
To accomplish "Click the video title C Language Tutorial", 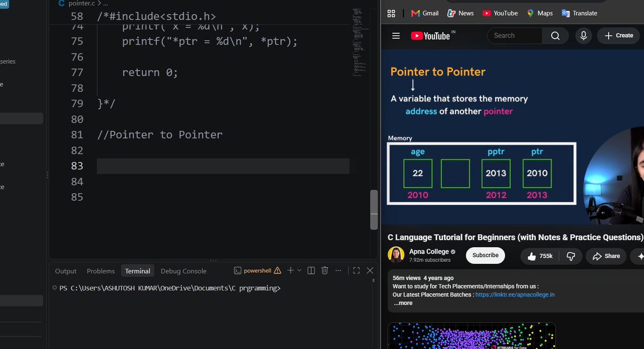I will [x=515, y=237].
